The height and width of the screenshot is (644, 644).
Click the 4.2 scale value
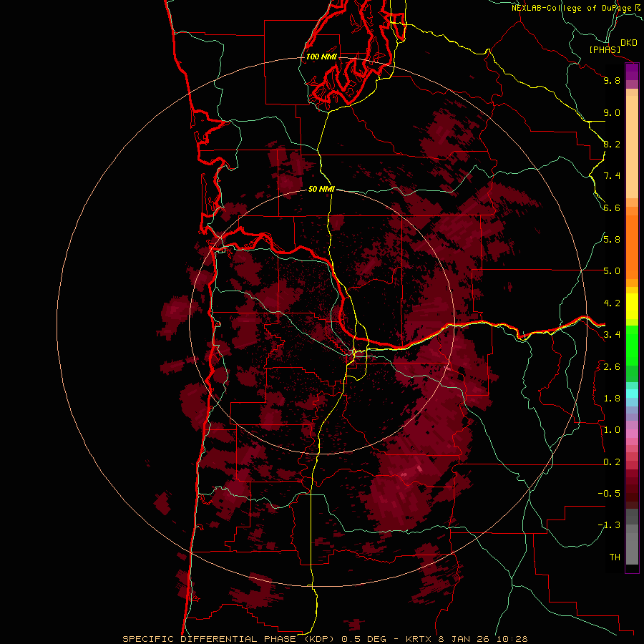612,303
